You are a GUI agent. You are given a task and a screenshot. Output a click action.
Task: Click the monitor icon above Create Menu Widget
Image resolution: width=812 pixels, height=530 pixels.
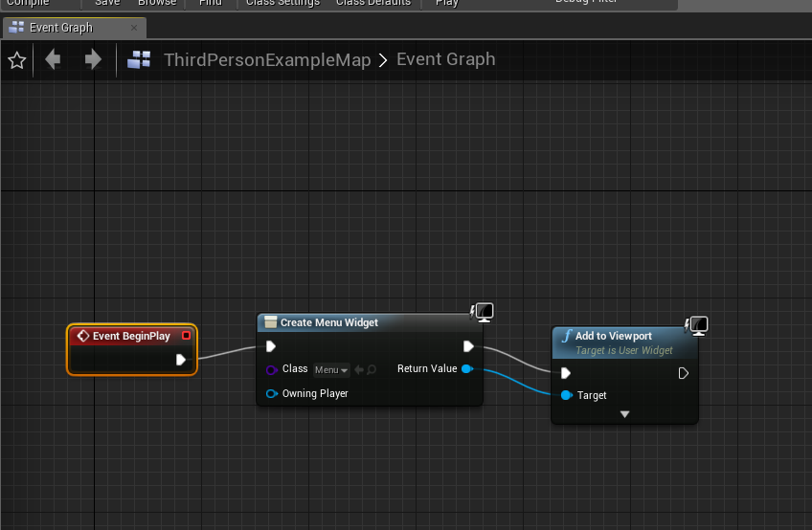click(x=483, y=312)
